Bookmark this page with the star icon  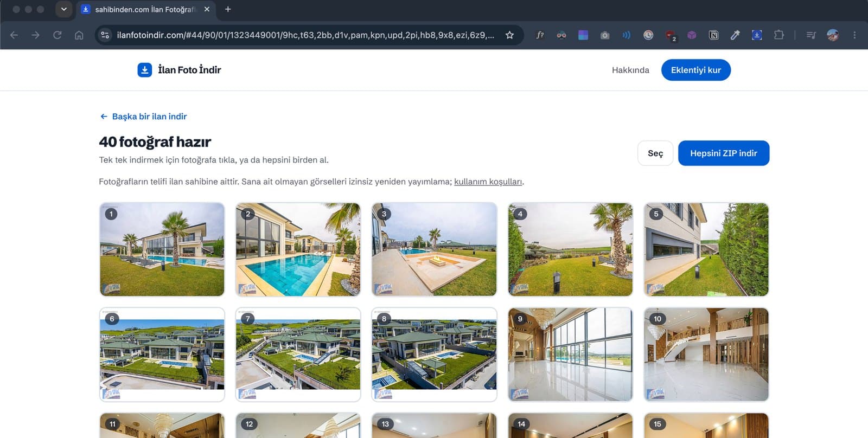coord(509,35)
